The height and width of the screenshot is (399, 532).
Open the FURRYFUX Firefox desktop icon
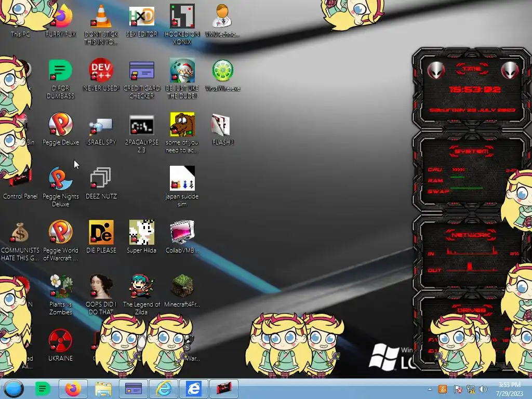(x=61, y=21)
